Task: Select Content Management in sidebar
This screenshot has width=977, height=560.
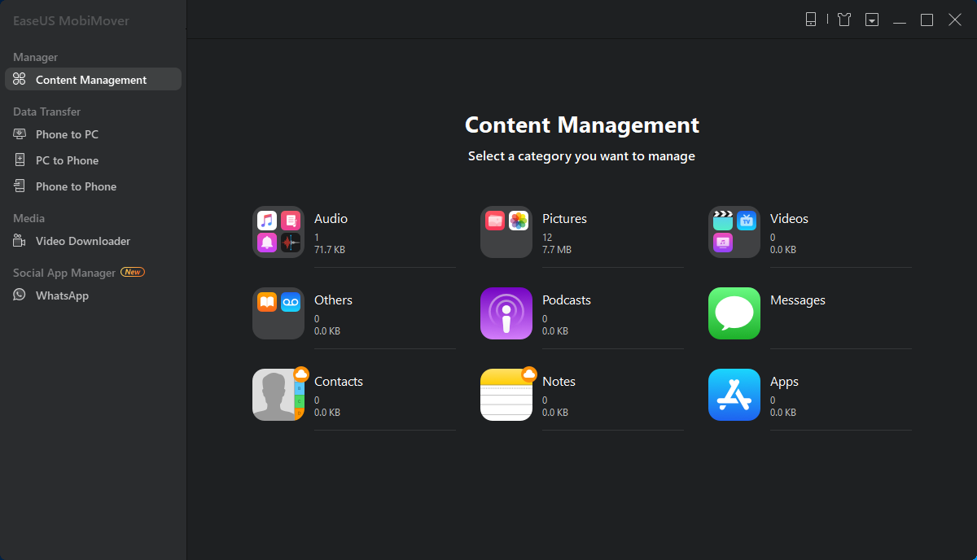Action: coord(93,79)
